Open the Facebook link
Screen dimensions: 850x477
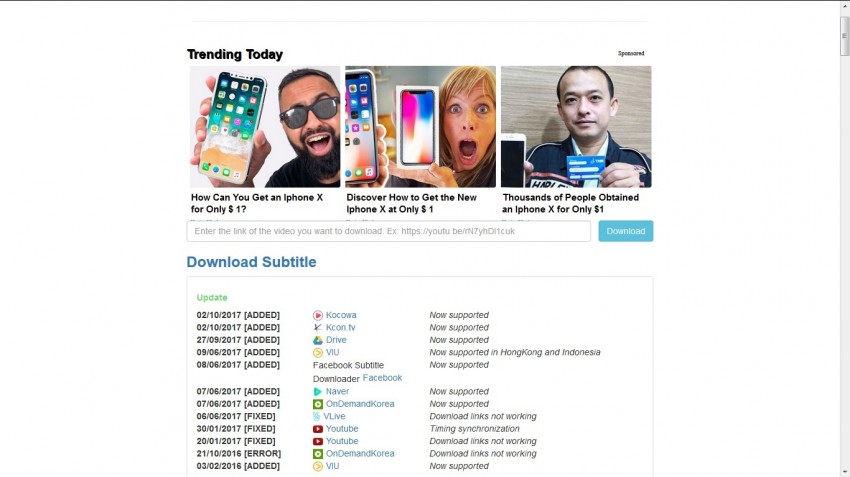[x=382, y=378]
